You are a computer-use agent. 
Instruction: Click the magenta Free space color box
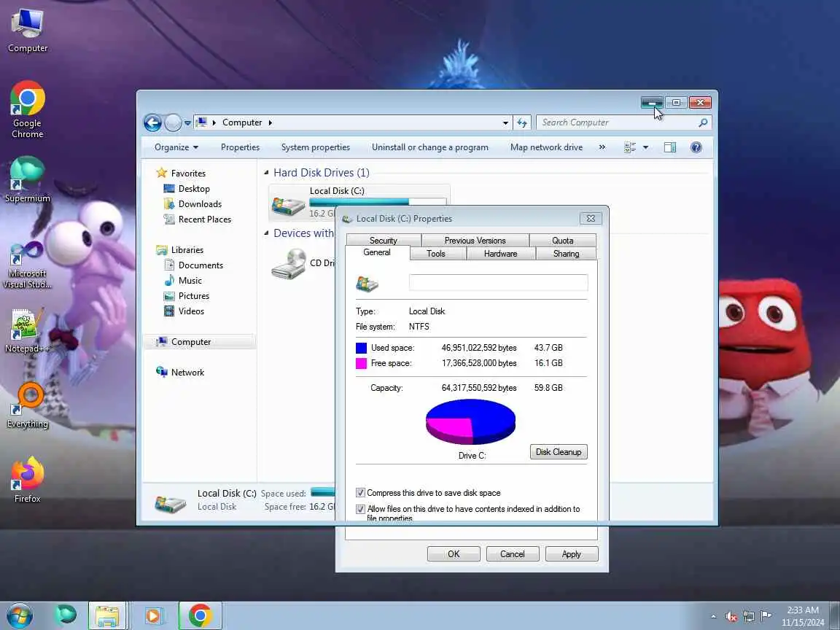(361, 364)
